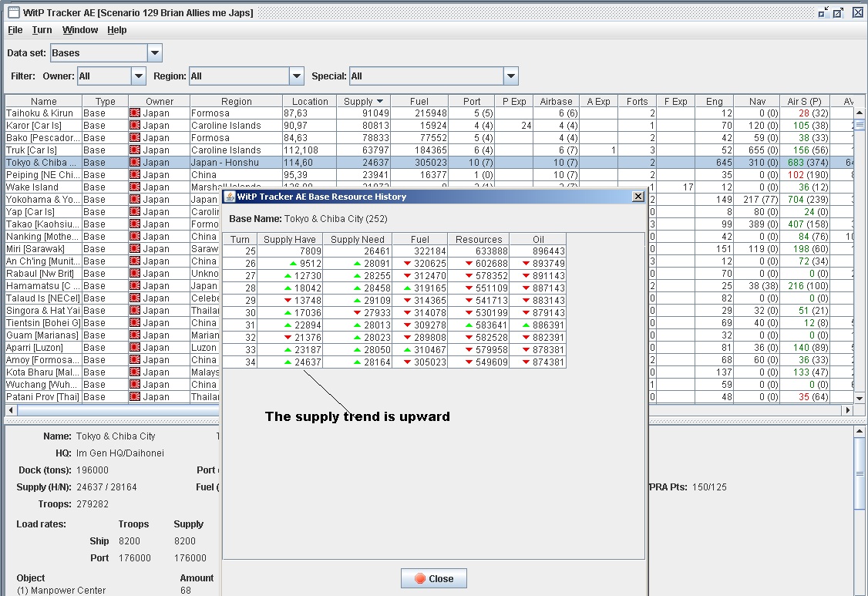This screenshot has height=596, width=868.
Task: Click the up arrow of the table vertical scrollbar
Action: 860,113
